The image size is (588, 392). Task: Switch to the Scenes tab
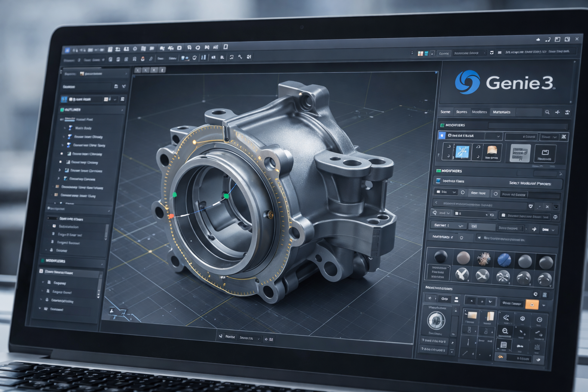point(461,112)
